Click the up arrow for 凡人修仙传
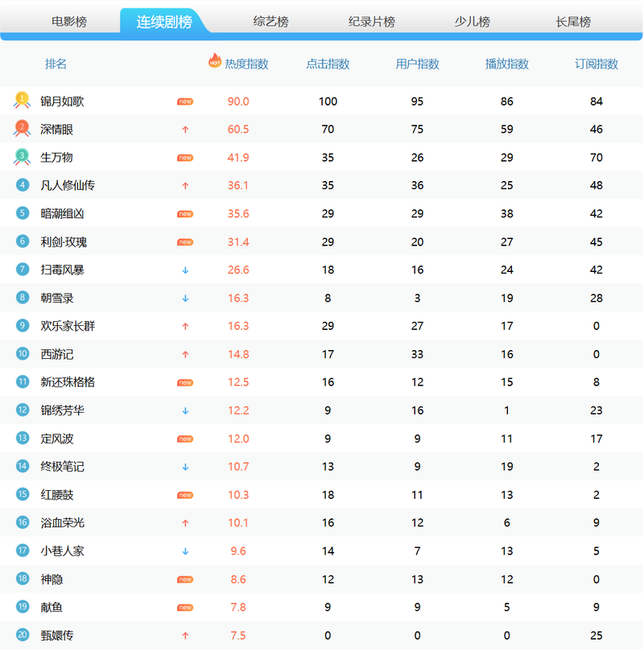Image resolution: width=644 pixels, height=651 pixels. tap(185, 186)
